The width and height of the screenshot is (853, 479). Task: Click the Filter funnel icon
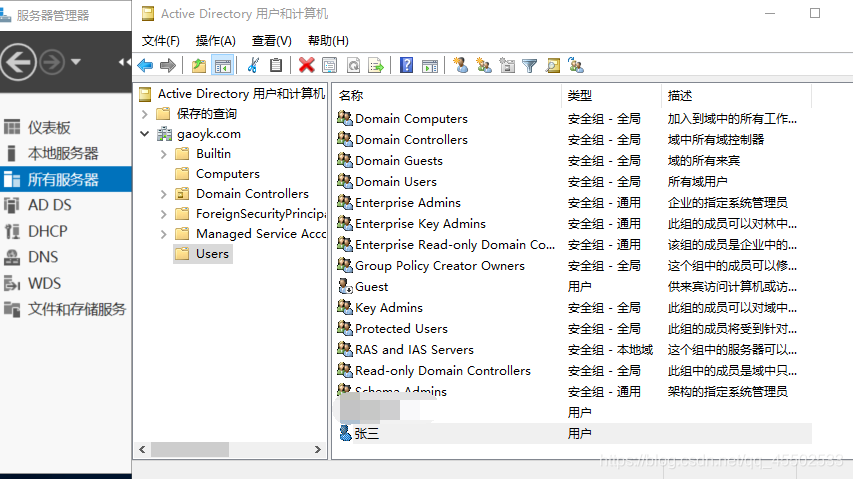(x=529, y=66)
